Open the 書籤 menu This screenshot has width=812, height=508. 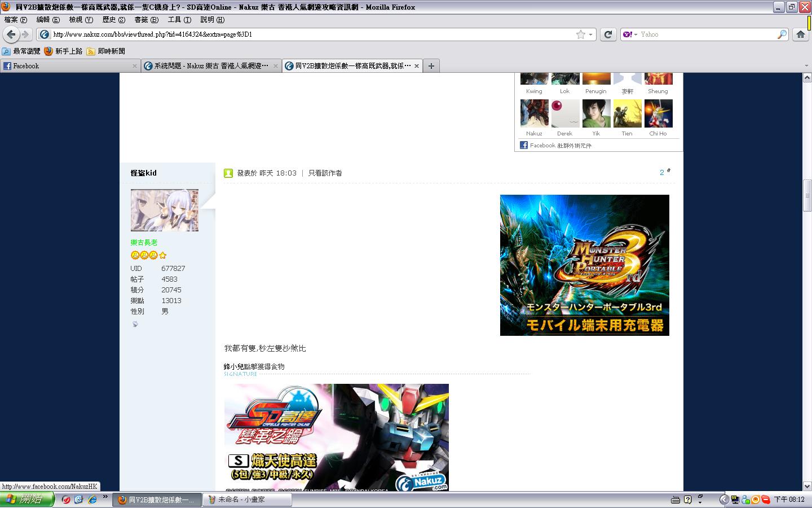(x=145, y=20)
